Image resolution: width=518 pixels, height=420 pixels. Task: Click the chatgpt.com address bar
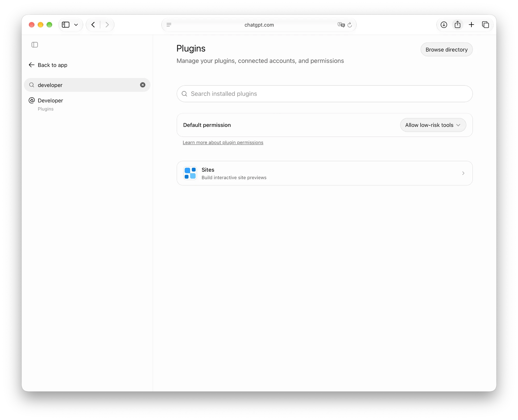259,25
